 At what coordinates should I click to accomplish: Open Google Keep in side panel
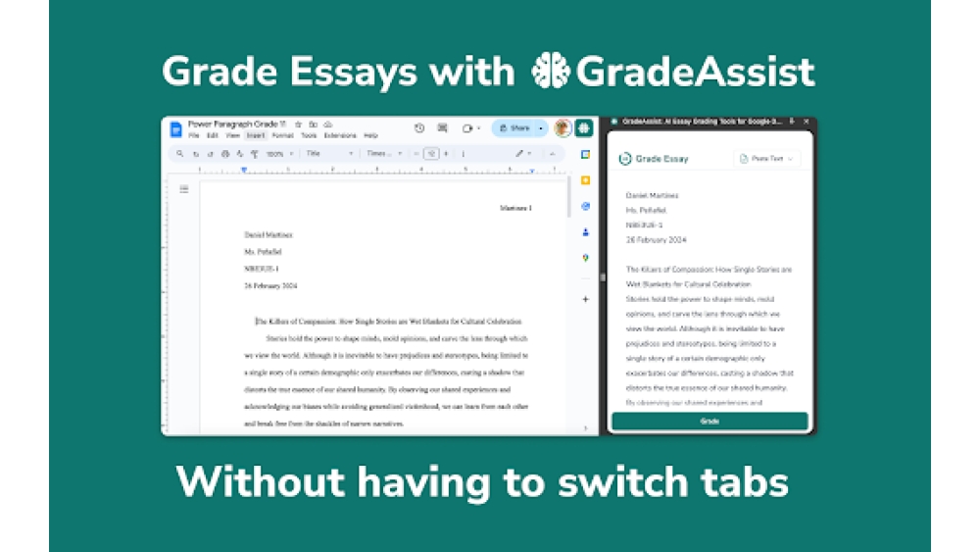click(x=585, y=180)
